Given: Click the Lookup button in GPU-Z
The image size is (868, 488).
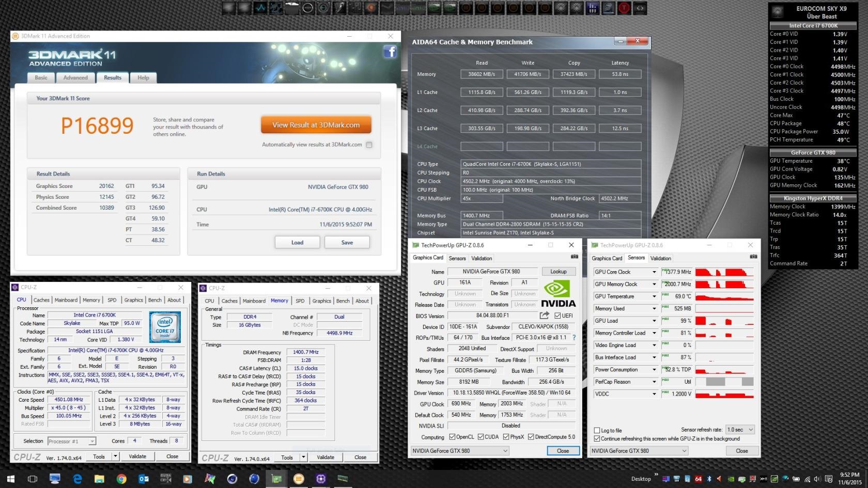Looking at the screenshot, I should [x=558, y=272].
